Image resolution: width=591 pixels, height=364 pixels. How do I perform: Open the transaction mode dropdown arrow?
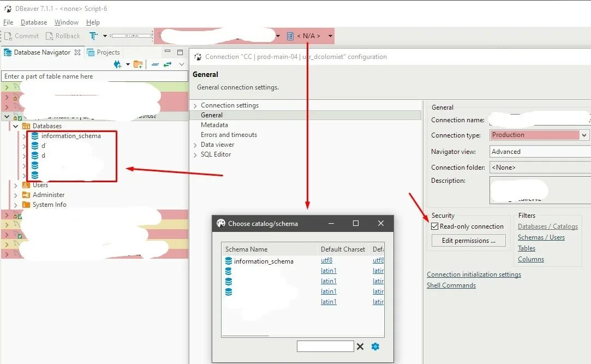click(105, 36)
